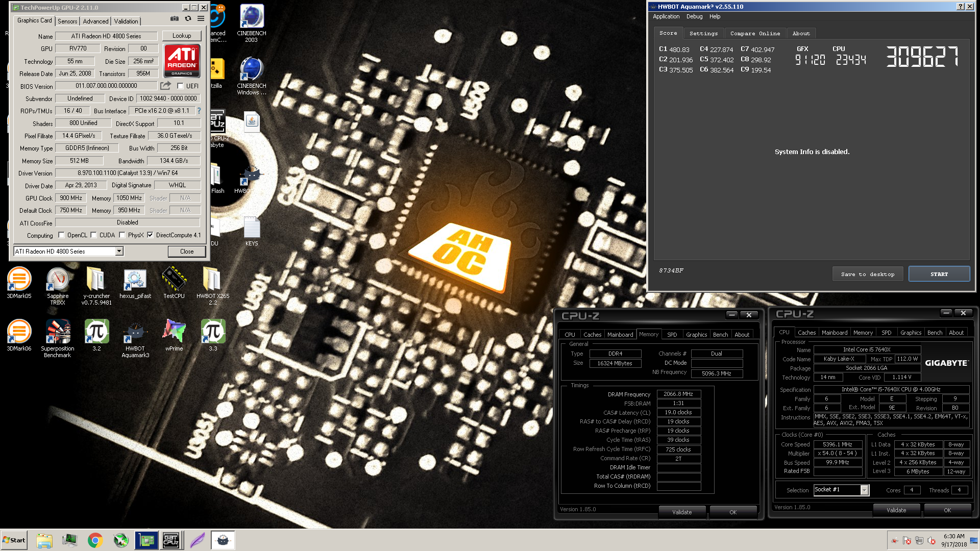Open the Superposition Benchmark desktop shortcut

click(58, 339)
